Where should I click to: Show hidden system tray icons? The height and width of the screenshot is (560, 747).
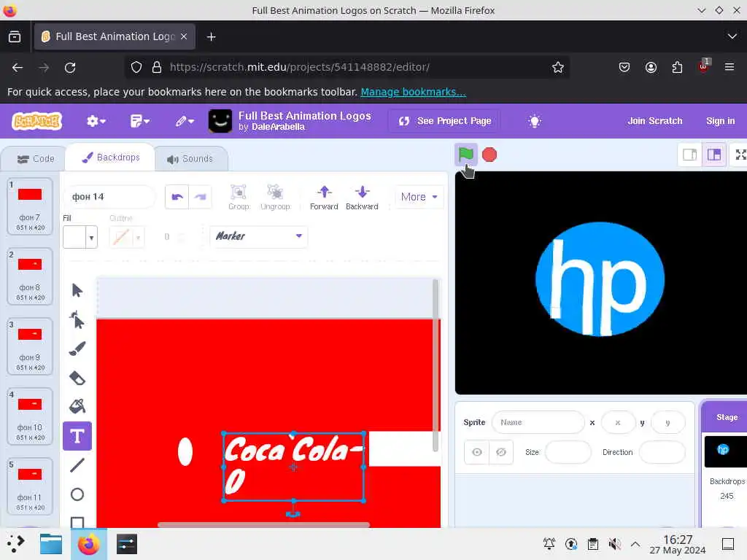pos(635,544)
